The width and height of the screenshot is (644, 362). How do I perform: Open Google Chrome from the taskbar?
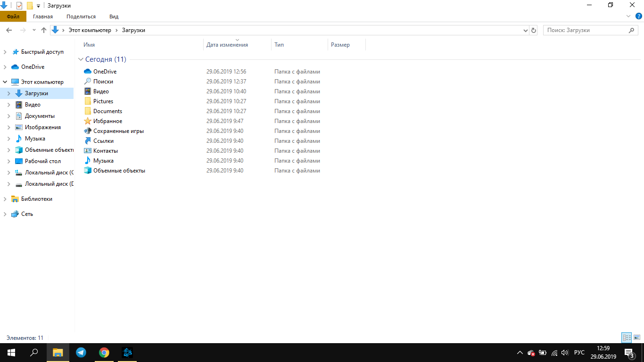[x=104, y=352]
